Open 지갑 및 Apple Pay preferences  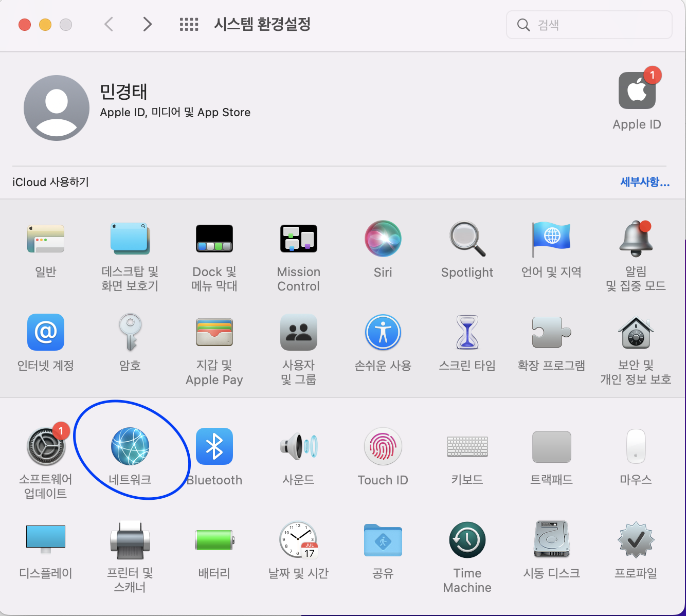[214, 332]
